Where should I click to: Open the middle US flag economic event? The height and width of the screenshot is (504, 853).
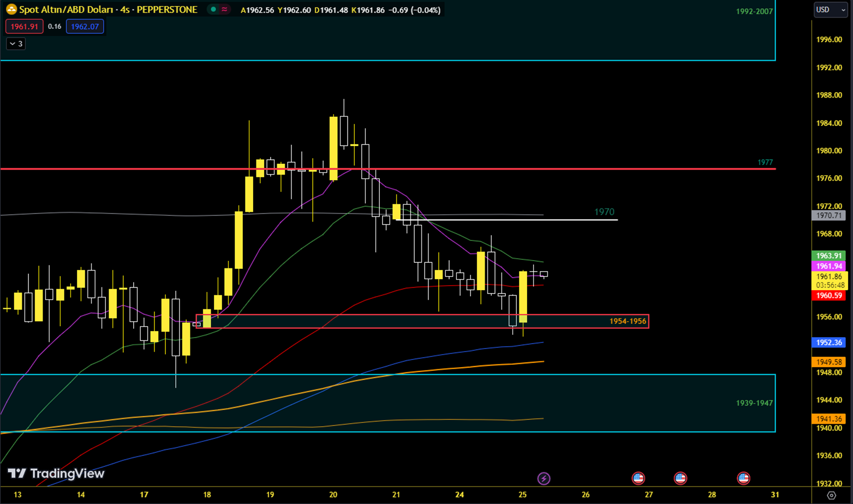coord(680,478)
